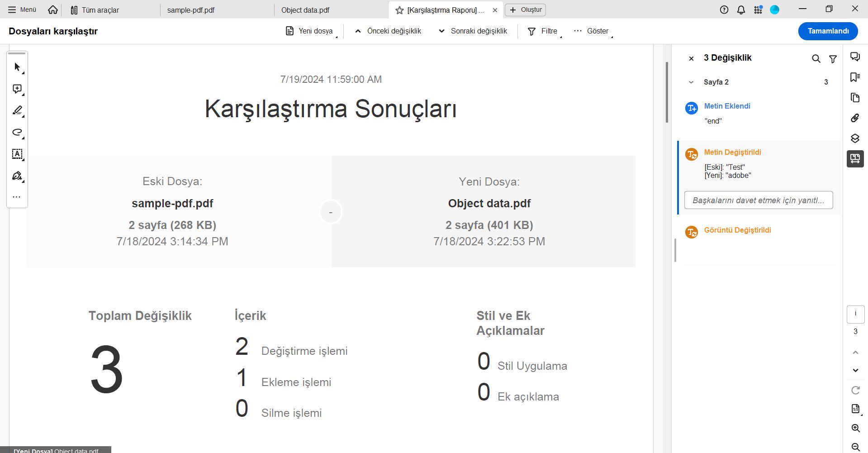This screenshot has width=868, height=453.
Task: Open the Menü bar item
Action: point(20,9)
